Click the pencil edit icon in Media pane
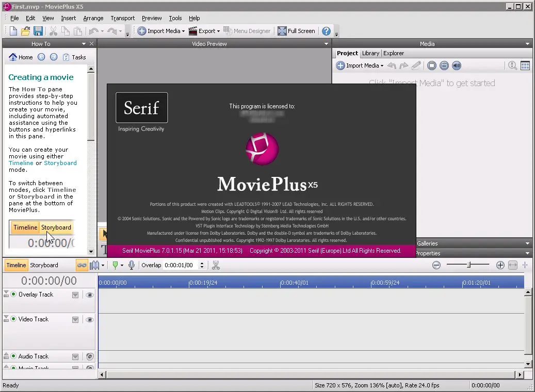Viewport: 535px width, 392px height. coord(416,66)
